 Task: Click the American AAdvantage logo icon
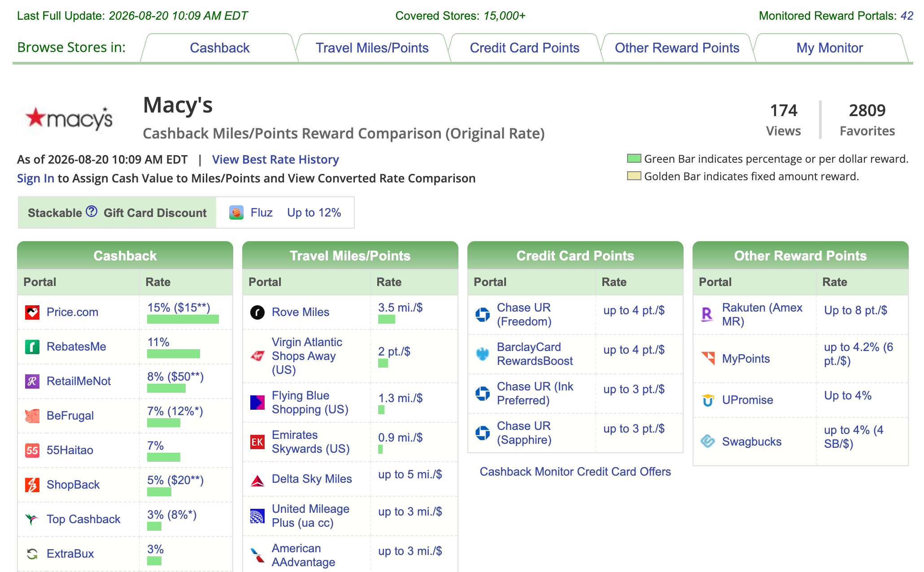coord(257,555)
